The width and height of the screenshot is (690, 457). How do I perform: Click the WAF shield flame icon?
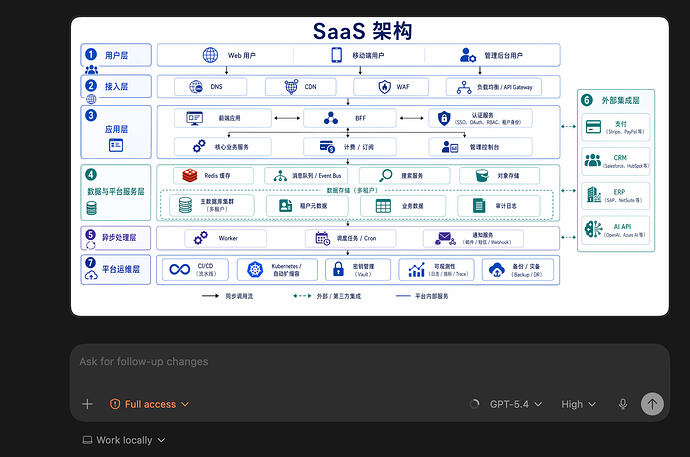point(385,87)
